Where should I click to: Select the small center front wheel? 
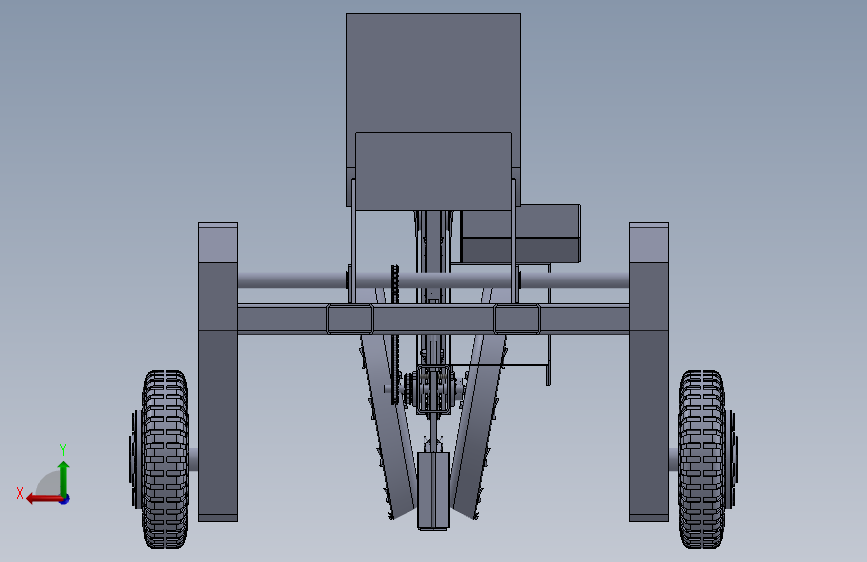click(x=433, y=491)
